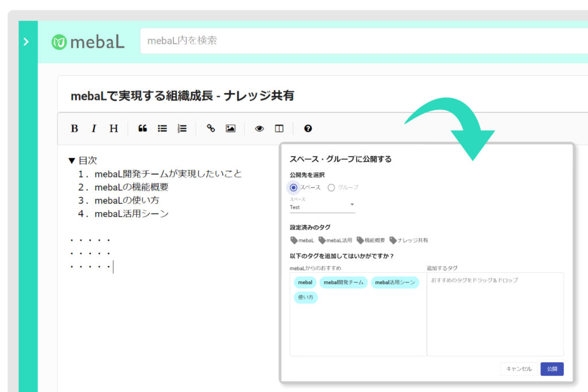
Task: Click the existing 機能概要 tag
Action: click(x=371, y=240)
